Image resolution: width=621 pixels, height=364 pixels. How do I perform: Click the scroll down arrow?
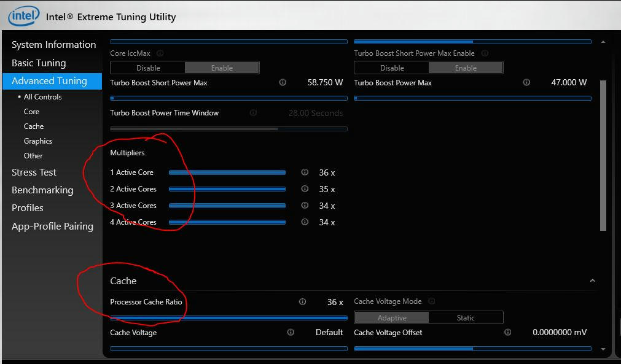603,349
